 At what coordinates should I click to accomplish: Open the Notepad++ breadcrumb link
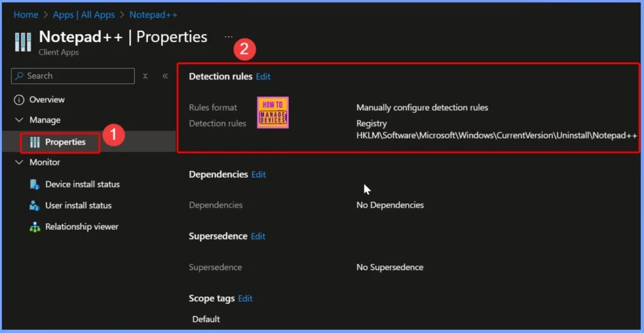153,14
